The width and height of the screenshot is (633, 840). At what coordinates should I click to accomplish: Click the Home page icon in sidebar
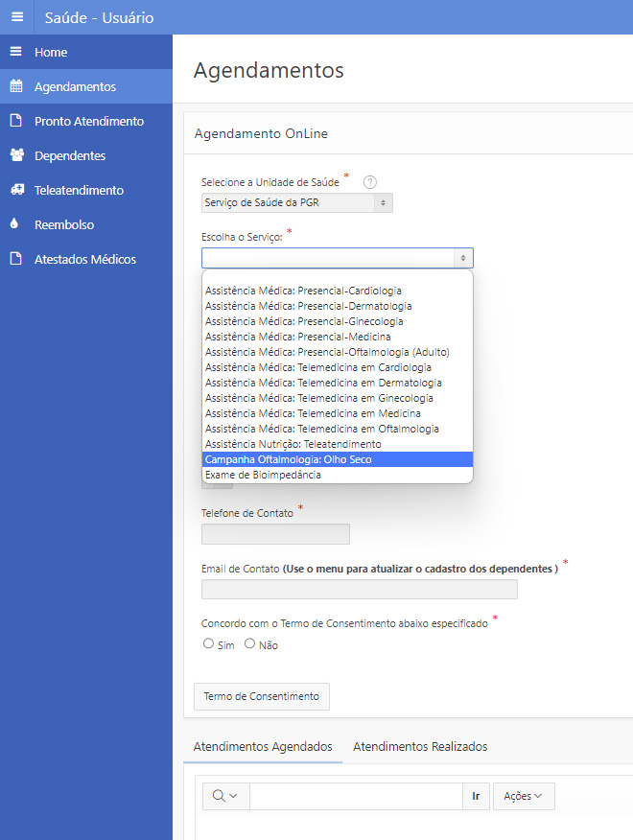[15, 52]
